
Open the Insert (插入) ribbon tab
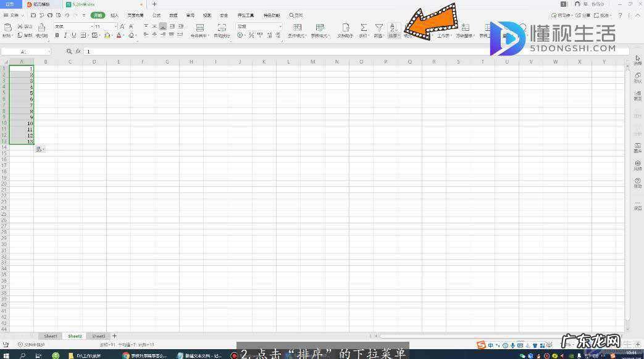coord(114,15)
